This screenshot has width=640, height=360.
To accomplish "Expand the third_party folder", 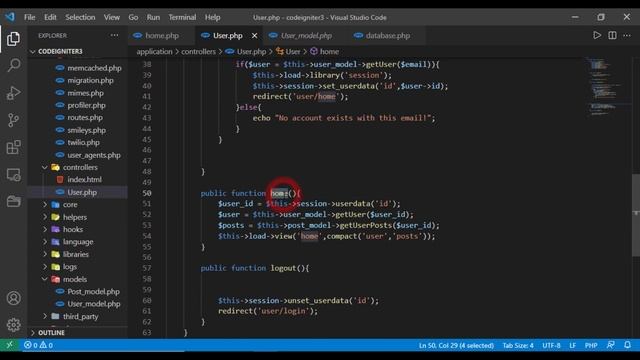I will point(80,316).
